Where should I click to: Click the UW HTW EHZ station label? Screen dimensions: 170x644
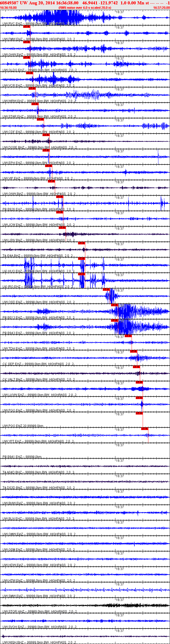coord(39,581)
